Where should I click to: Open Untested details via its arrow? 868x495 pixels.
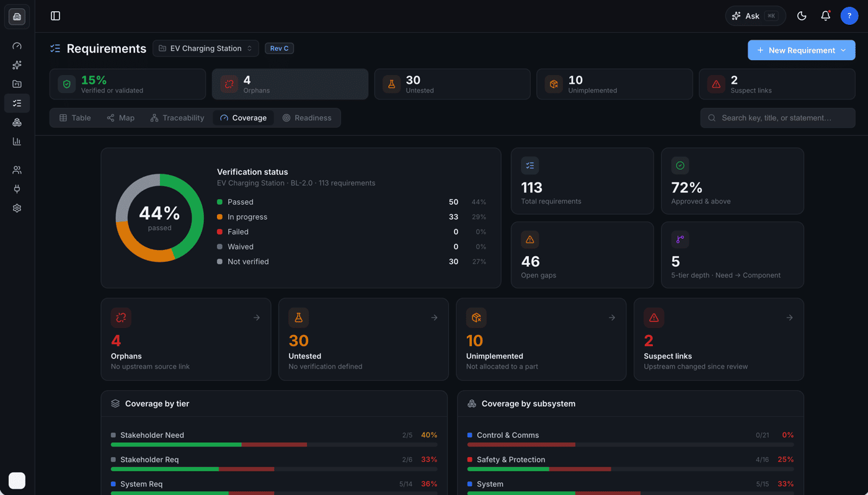click(x=435, y=318)
